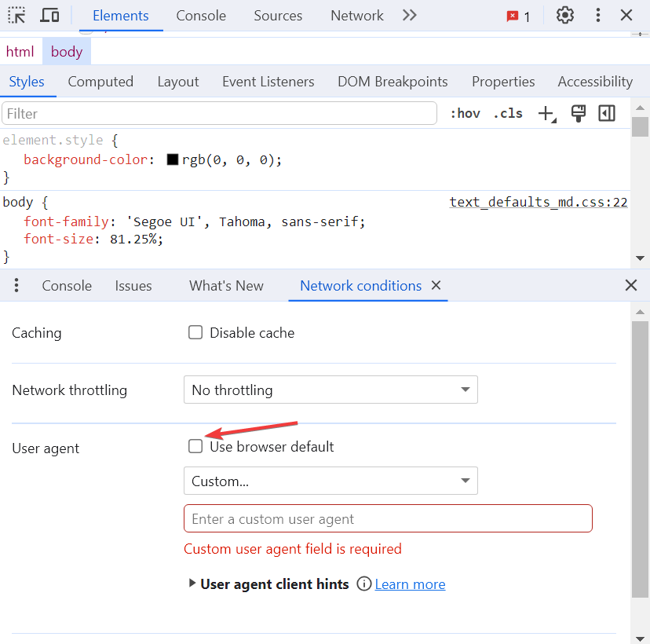650x644 pixels.
Task: Click the background-color property name
Action: pyautogui.click(x=86, y=159)
